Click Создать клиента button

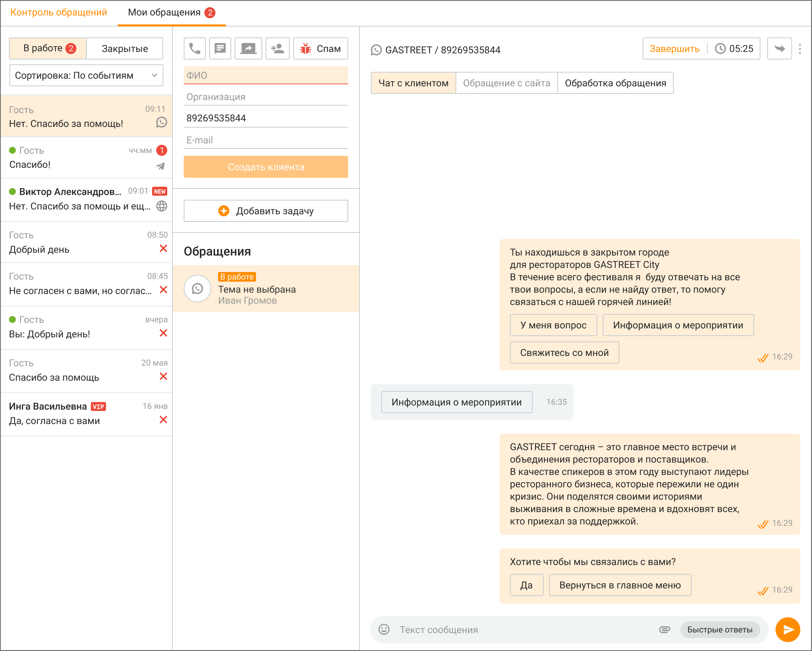[266, 167]
